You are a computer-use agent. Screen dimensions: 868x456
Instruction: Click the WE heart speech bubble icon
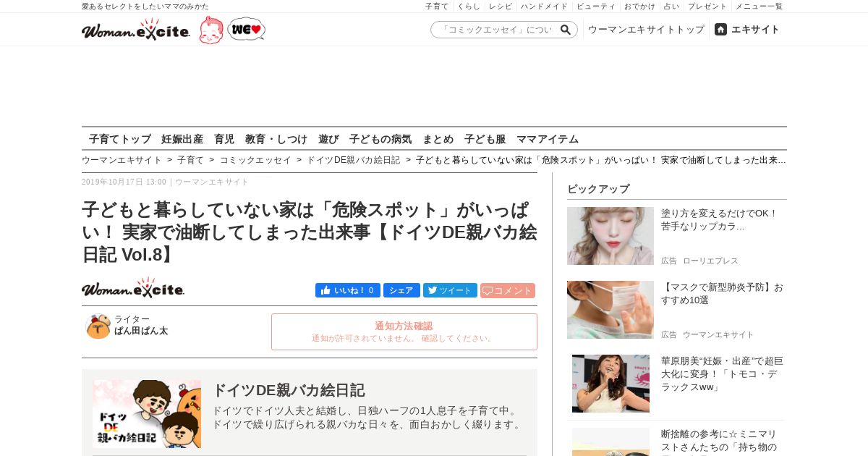tap(246, 29)
